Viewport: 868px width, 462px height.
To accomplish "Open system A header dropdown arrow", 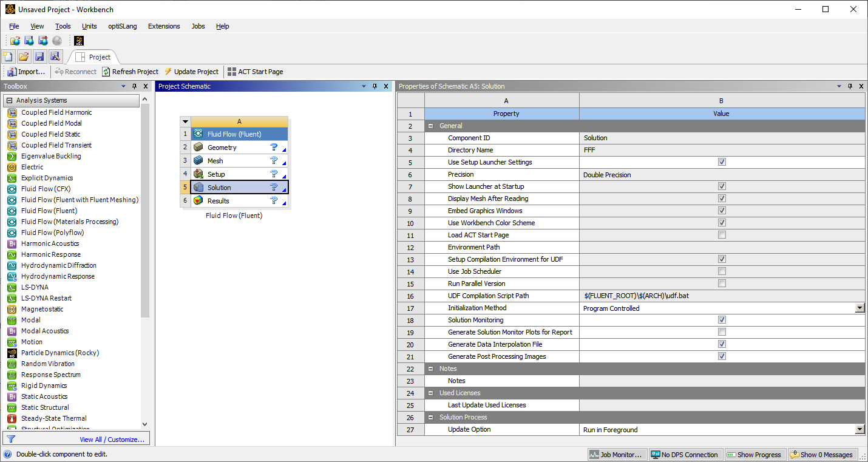I will point(186,121).
